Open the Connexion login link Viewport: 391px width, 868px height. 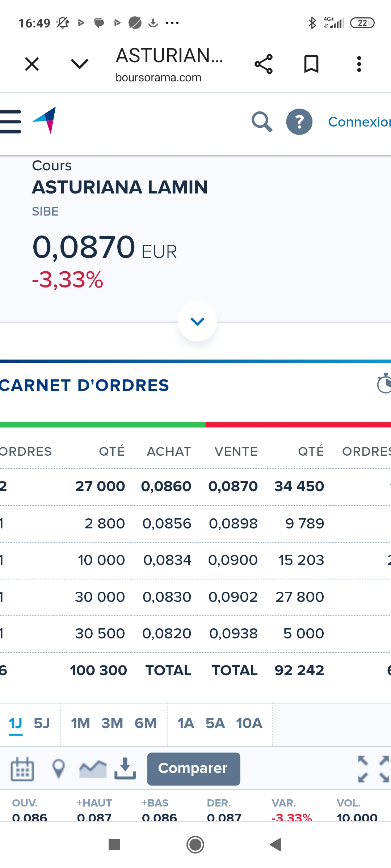coord(360,122)
